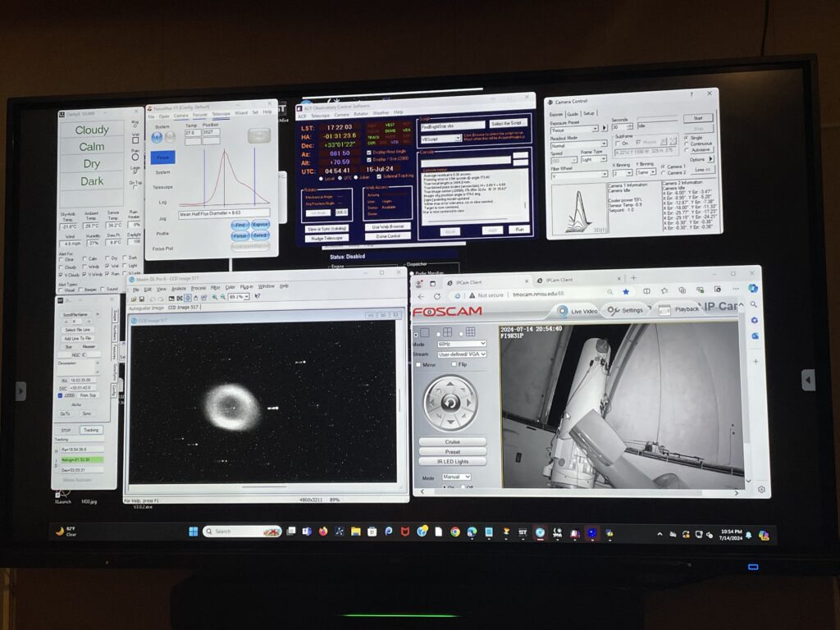Toggle the Display Hour Angle checkbox in ACP
This screenshot has height=630, width=840.
point(368,152)
